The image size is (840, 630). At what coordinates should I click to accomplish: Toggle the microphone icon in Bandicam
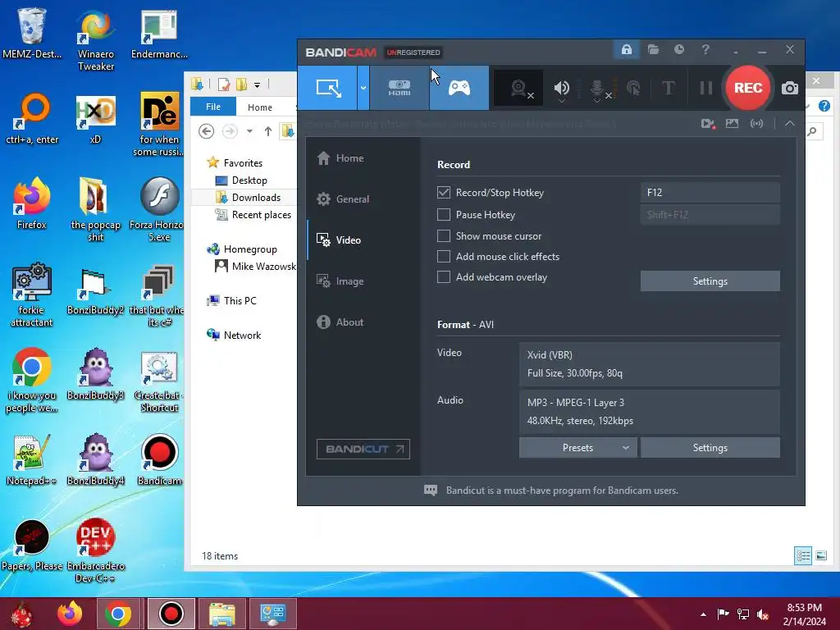pyautogui.click(x=598, y=89)
